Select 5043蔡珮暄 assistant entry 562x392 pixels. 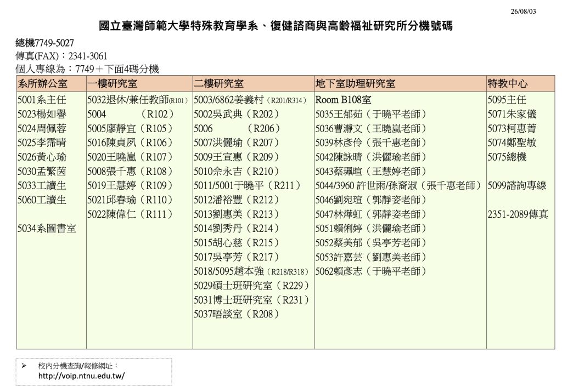372,172
